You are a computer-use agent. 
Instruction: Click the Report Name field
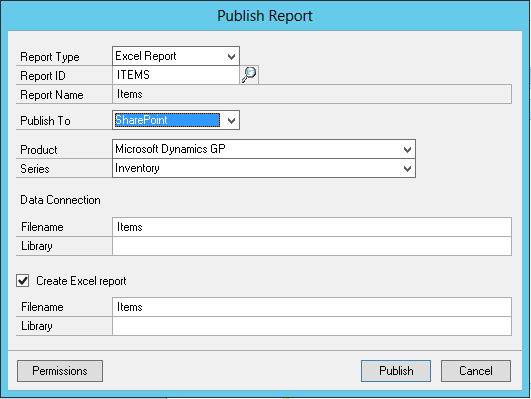click(x=312, y=94)
